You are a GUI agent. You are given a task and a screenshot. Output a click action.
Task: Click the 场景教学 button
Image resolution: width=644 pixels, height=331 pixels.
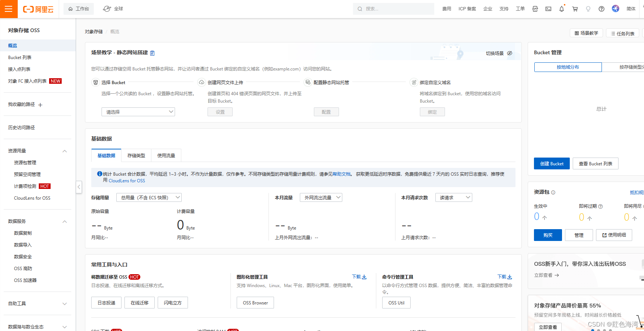tap(586, 33)
